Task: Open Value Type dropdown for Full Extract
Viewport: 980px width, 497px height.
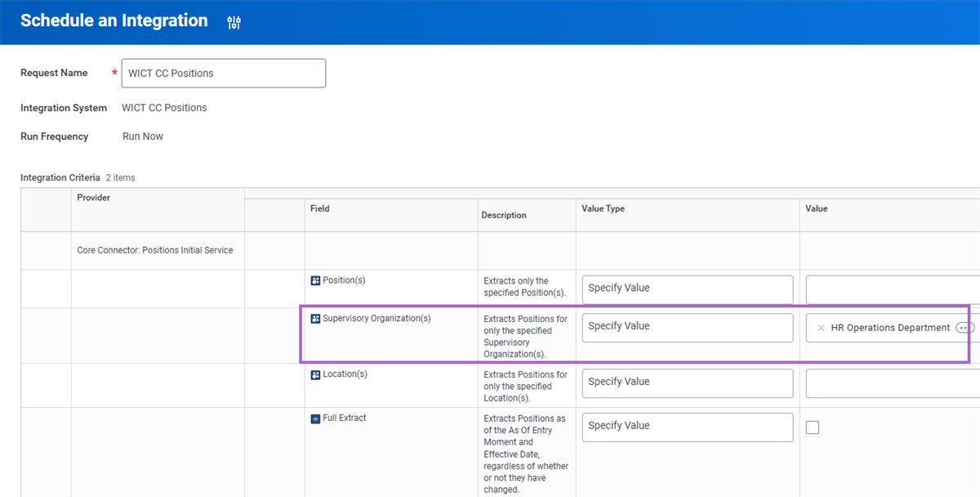Action: coord(688,427)
